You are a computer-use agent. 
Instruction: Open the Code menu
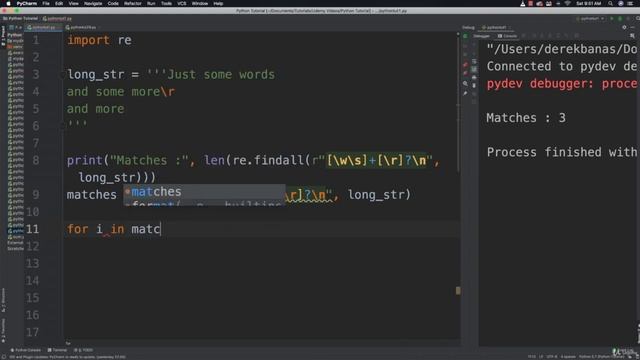[x=113, y=3]
